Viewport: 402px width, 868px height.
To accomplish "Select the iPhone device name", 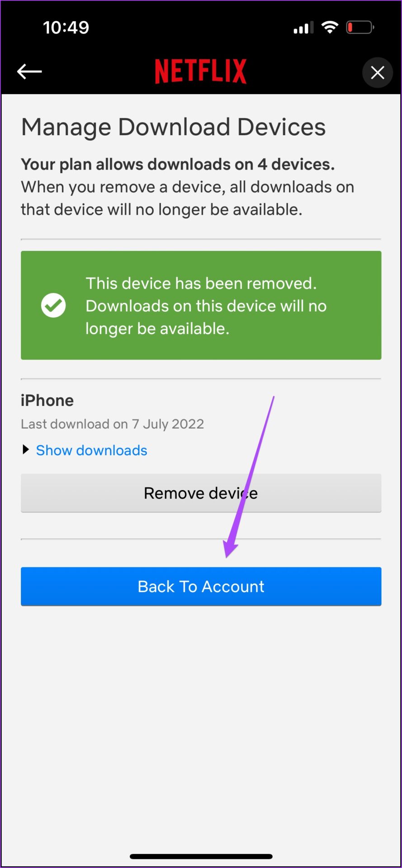I will point(47,401).
